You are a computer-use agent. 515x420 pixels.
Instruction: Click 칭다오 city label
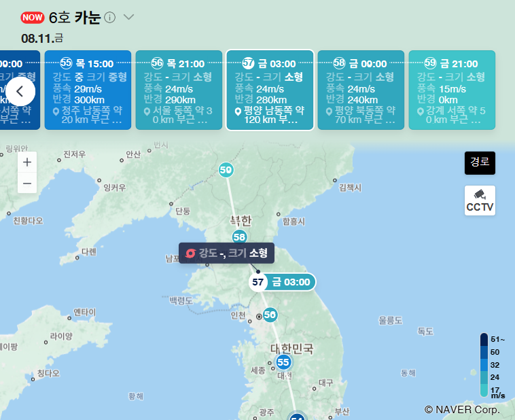click(x=48, y=373)
